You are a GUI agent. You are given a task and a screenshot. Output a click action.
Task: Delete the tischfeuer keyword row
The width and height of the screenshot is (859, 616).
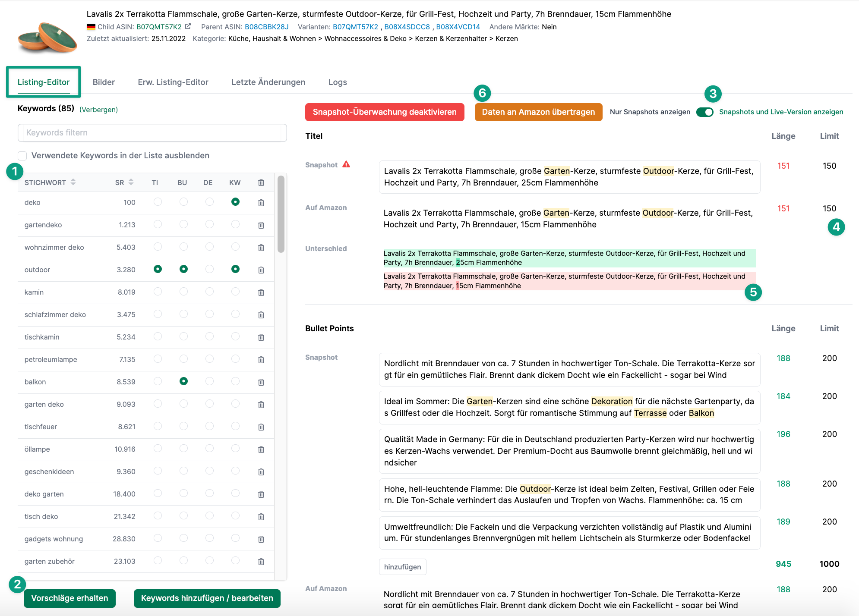click(x=261, y=427)
